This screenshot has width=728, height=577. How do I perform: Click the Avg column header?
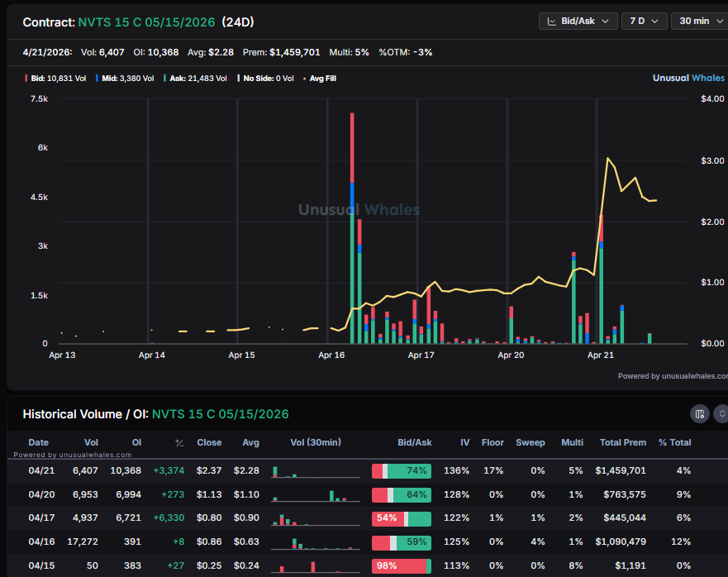[x=250, y=442]
